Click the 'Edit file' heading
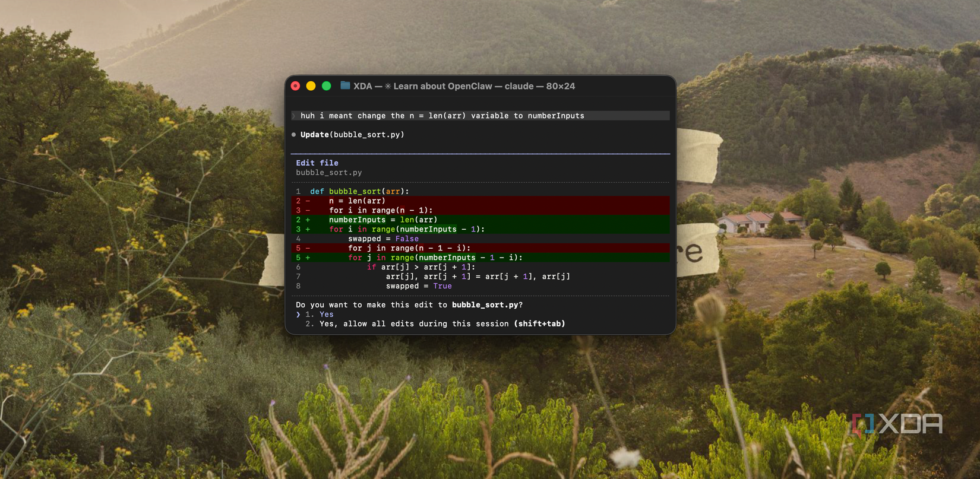 317,163
